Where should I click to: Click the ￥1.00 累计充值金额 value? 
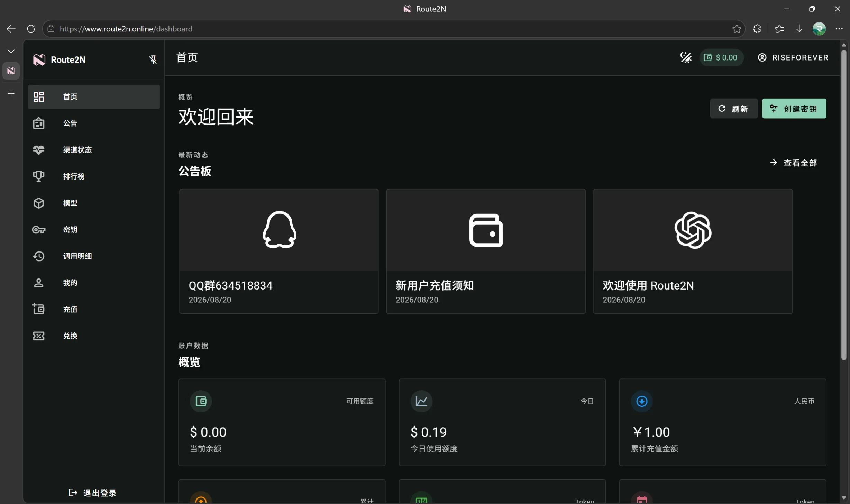point(651,432)
